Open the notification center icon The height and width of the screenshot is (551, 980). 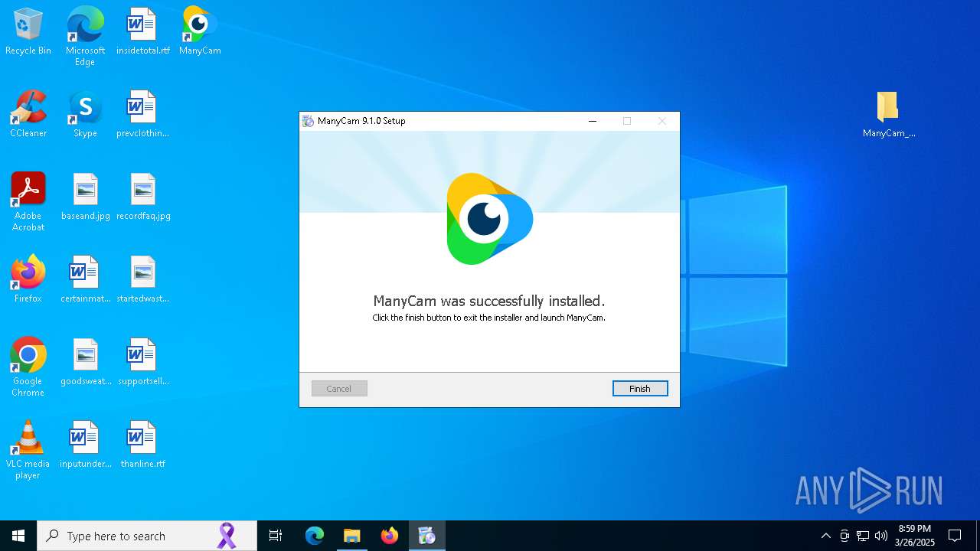pos(955,536)
